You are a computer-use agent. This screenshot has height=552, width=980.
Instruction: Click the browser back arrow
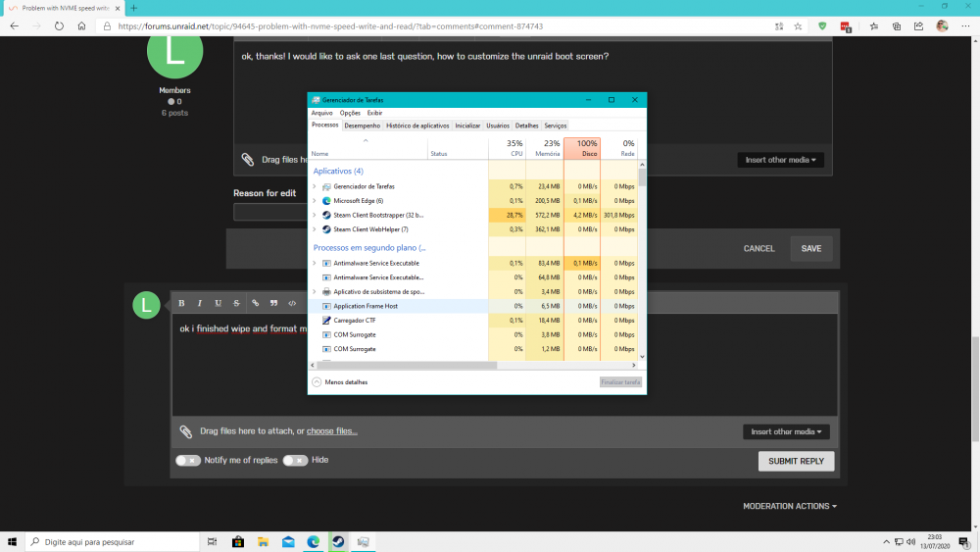tap(15, 26)
